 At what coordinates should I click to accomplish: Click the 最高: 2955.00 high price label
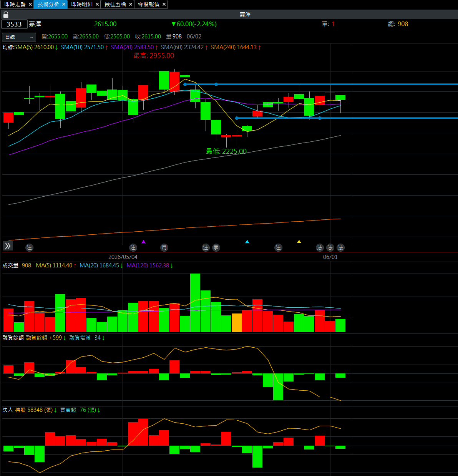154,56
